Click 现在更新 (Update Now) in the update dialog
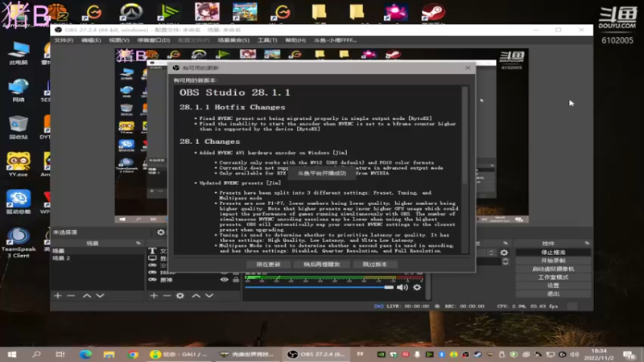 pyautogui.click(x=268, y=265)
